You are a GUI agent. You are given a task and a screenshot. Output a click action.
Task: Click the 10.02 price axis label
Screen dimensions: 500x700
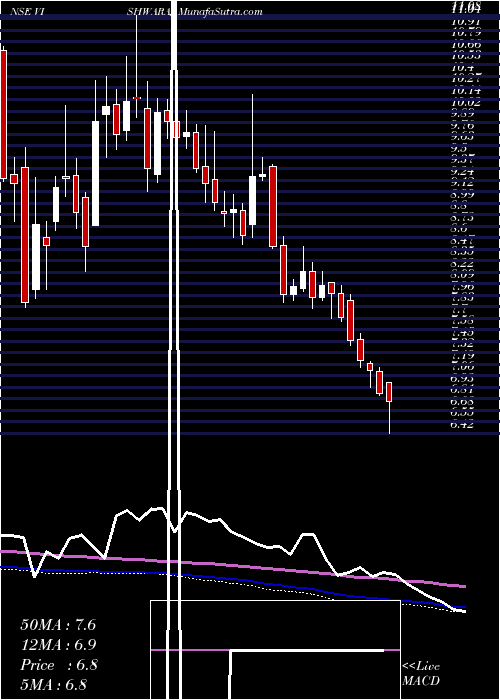466,103
